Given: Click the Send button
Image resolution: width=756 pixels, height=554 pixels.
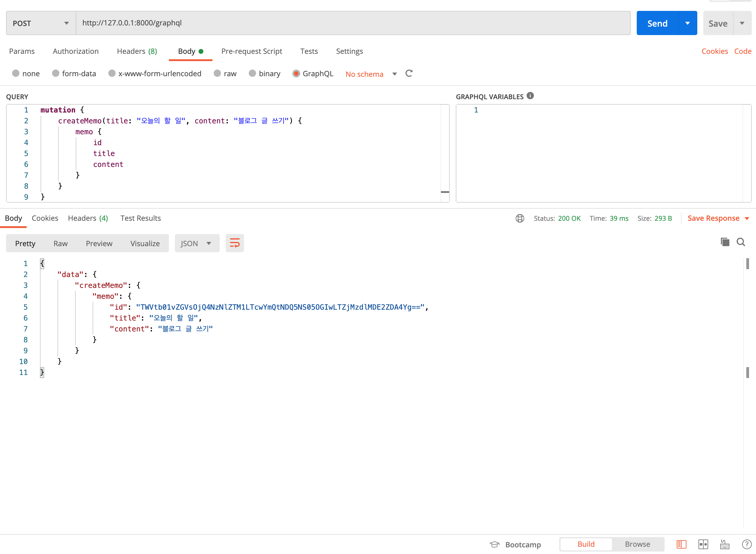Looking at the screenshot, I should tap(657, 23).
